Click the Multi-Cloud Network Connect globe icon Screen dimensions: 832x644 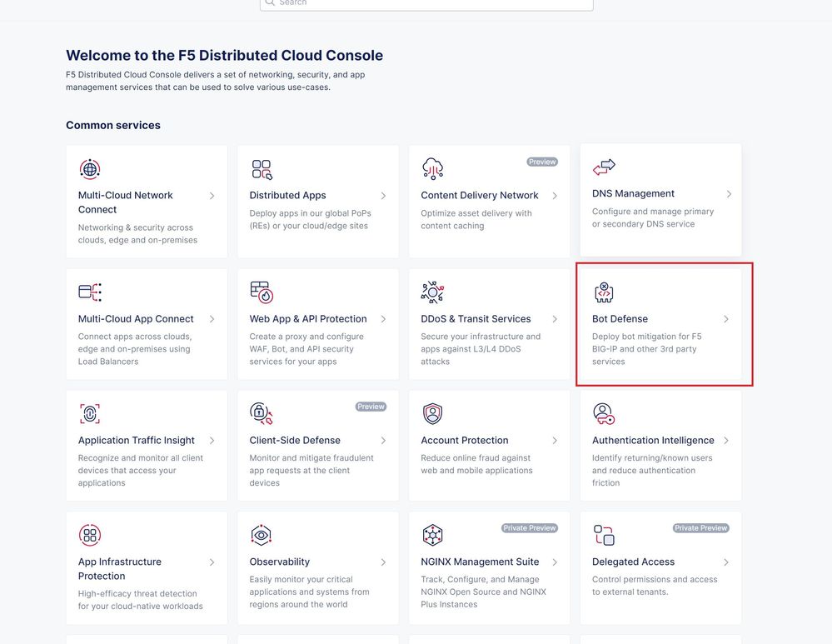tap(90, 169)
